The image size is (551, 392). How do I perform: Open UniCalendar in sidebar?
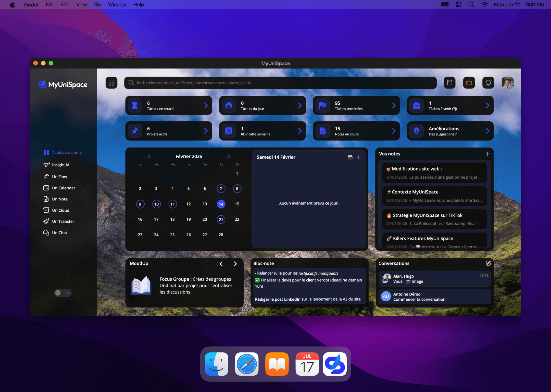[64, 188]
